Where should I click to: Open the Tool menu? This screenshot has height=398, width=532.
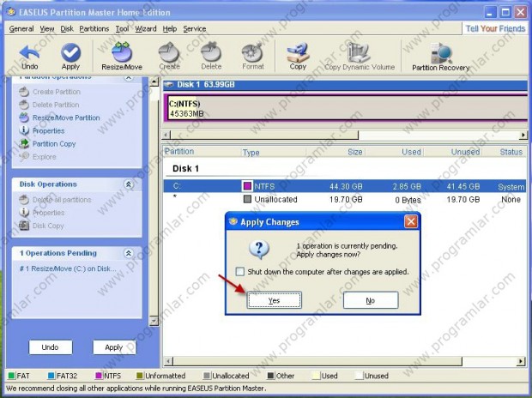(x=122, y=29)
